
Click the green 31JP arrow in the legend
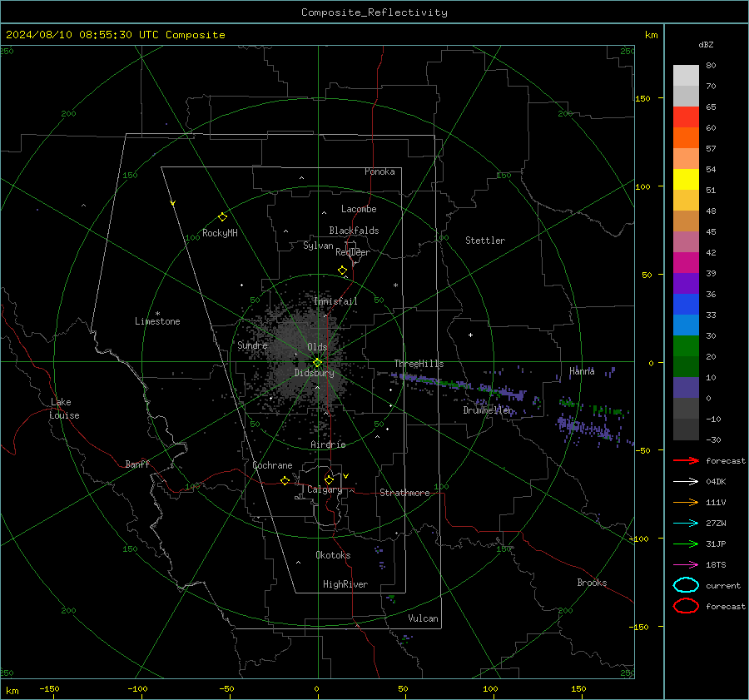[686, 544]
